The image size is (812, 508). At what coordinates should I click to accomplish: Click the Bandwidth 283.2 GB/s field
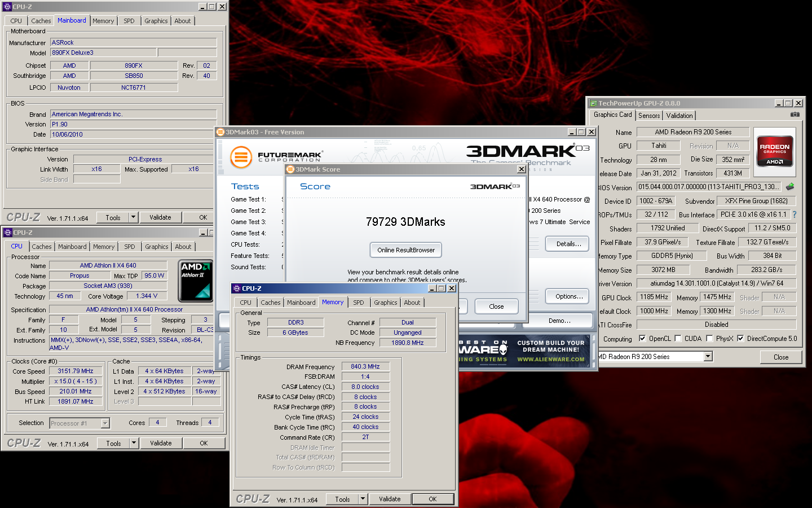pyautogui.click(x=767, y=270)
